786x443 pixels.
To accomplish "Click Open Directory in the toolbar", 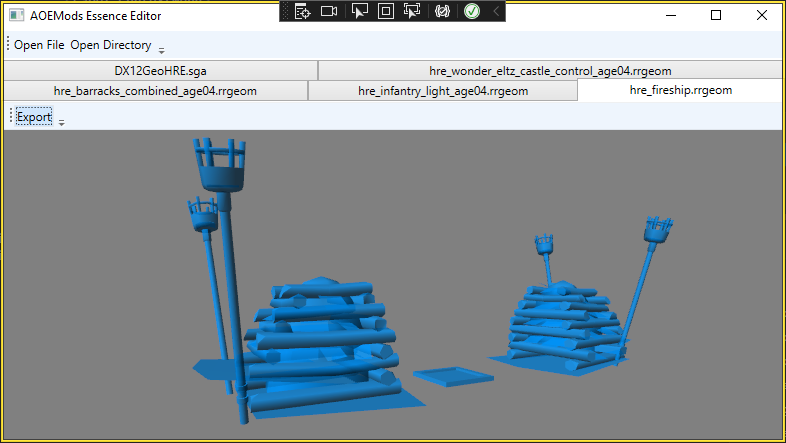I will tap(111, 45).
